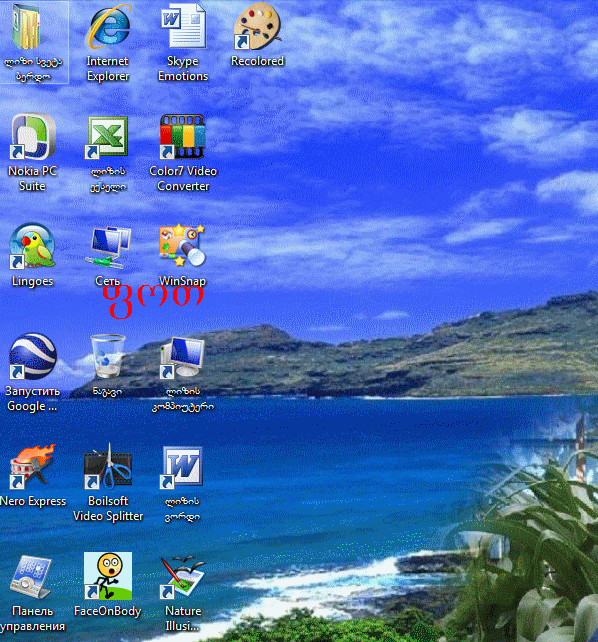Click the 'Панель управления' label text
The height and width of the screenshot is (642, 598).
(32, 619)
